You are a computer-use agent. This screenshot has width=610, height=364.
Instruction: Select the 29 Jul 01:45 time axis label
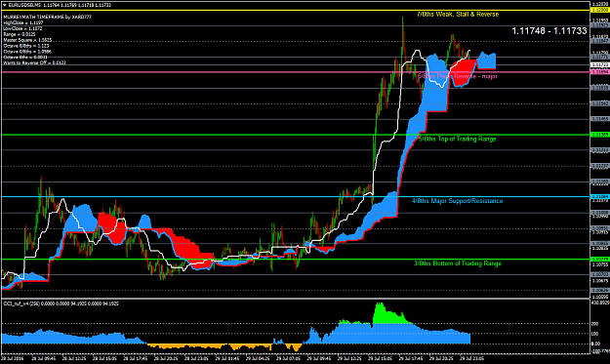point(227,358)
